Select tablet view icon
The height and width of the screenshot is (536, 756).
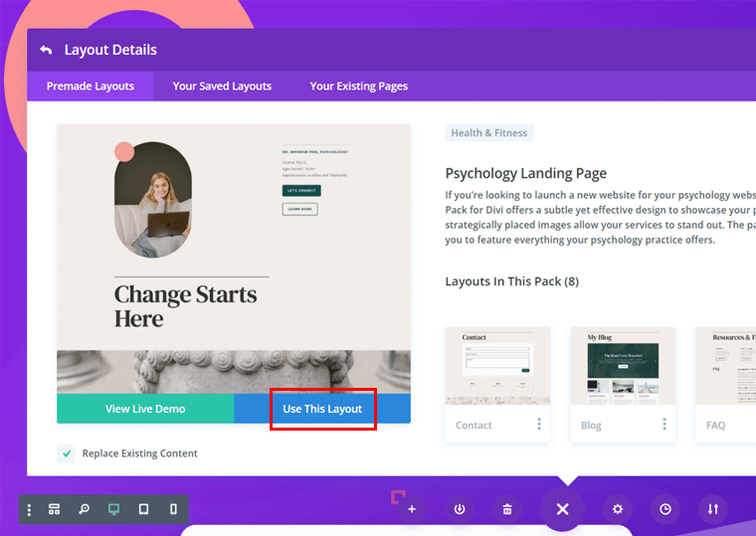point(143,509)
